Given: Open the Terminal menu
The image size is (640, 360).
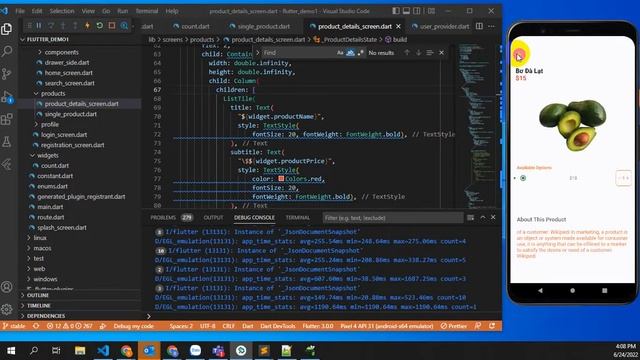Looking at the screenshot, I should tap(147, 11).
